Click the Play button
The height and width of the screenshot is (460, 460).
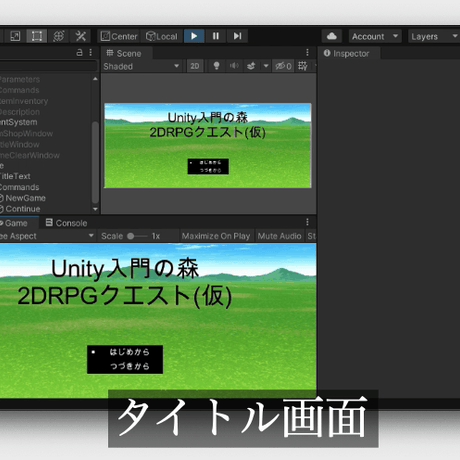[x=194, y=36]
